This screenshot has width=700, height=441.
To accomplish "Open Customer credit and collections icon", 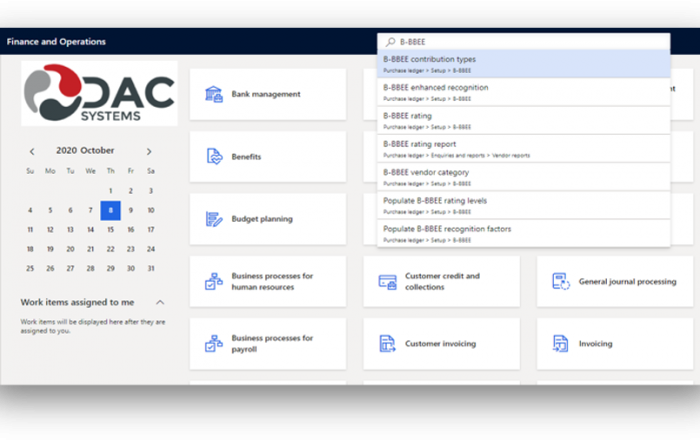I will pyautogui.click(x=387, y=281).
